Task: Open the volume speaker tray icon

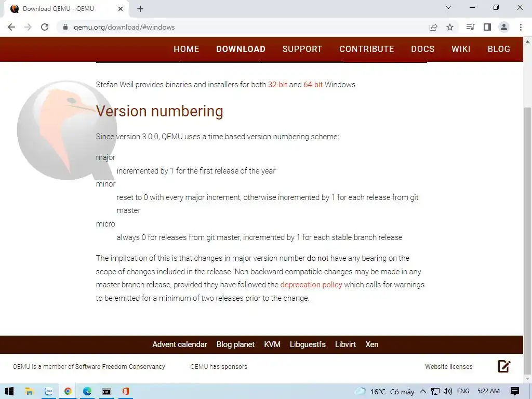Action: (447, 392)
